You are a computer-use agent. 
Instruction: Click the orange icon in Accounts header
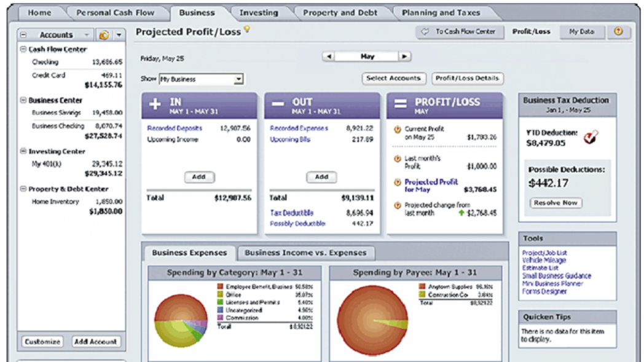tap(104, 36)
